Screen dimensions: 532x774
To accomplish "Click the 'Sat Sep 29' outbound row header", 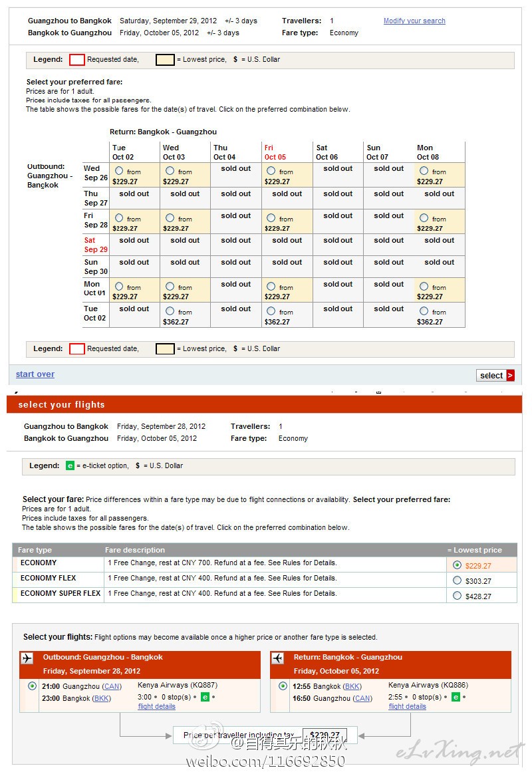I will 96,245.
